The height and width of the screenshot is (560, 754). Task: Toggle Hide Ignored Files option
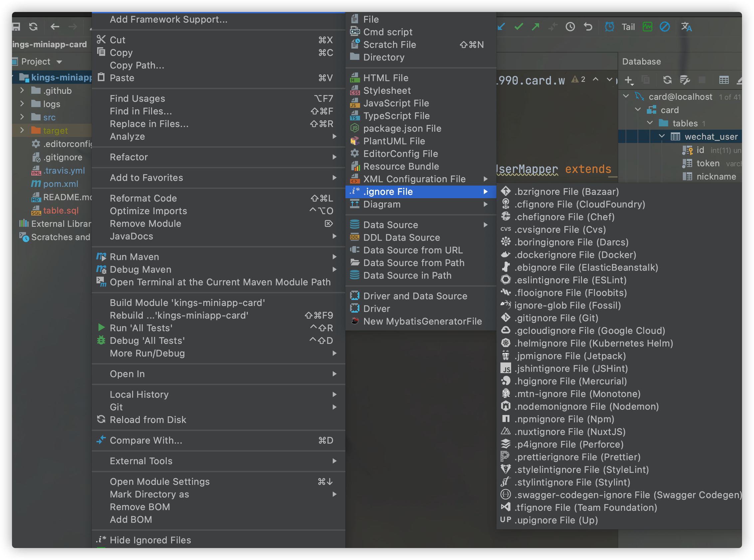click(x=150, y=540)
